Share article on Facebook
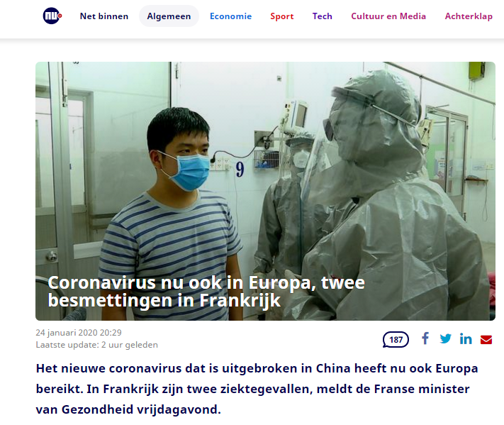The image size is (504, 425). 425,338
